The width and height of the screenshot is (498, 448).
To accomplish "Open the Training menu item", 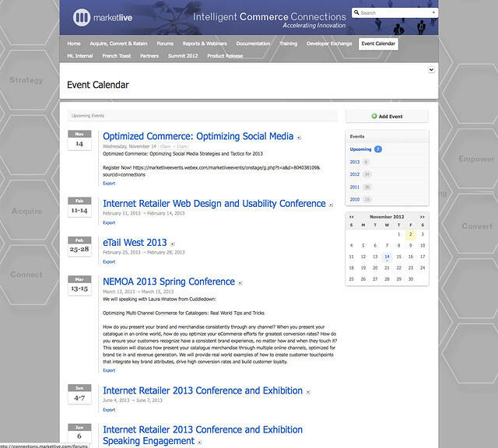I will pos(289,44).
